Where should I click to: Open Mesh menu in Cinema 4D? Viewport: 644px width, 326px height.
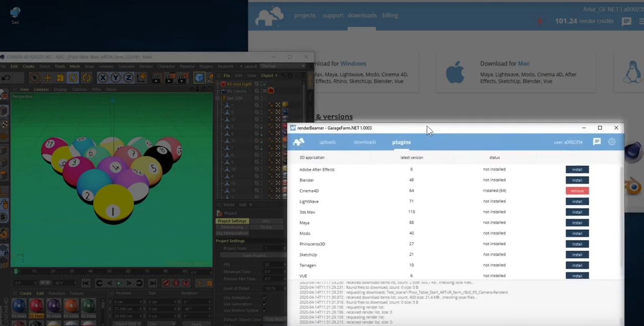coord(74,66)
